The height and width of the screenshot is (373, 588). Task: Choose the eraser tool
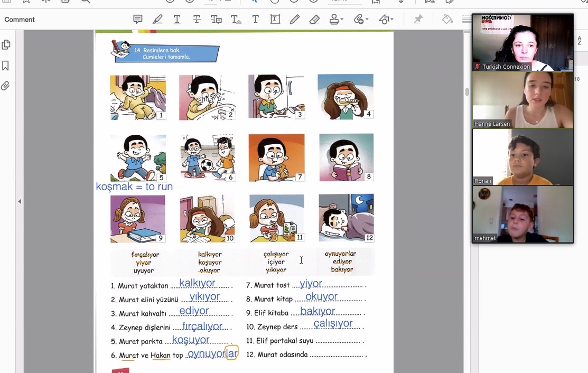tap(314, 20)
